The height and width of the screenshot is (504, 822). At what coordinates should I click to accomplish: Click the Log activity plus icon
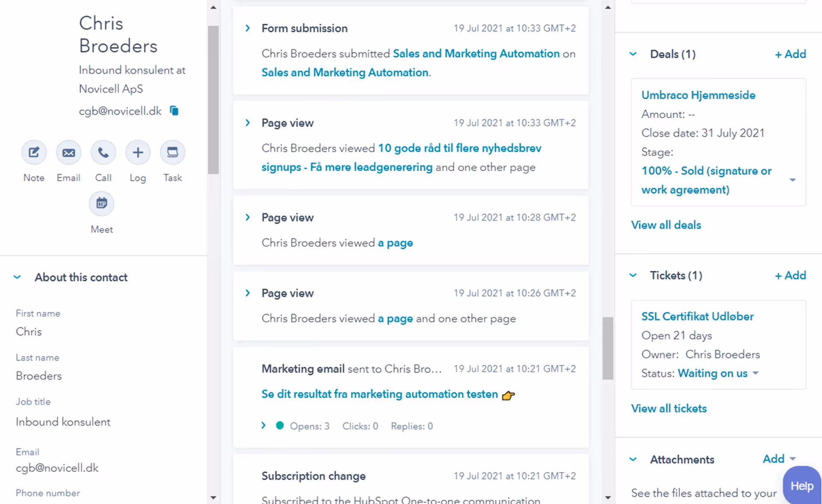coord(138,152)
